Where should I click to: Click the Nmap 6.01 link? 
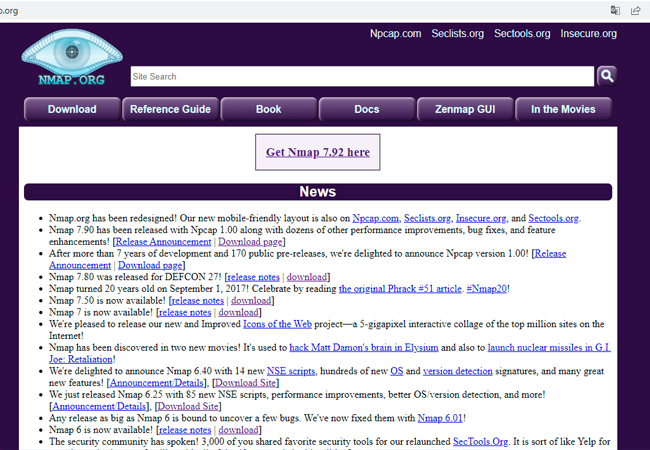(x=440, y=418)
